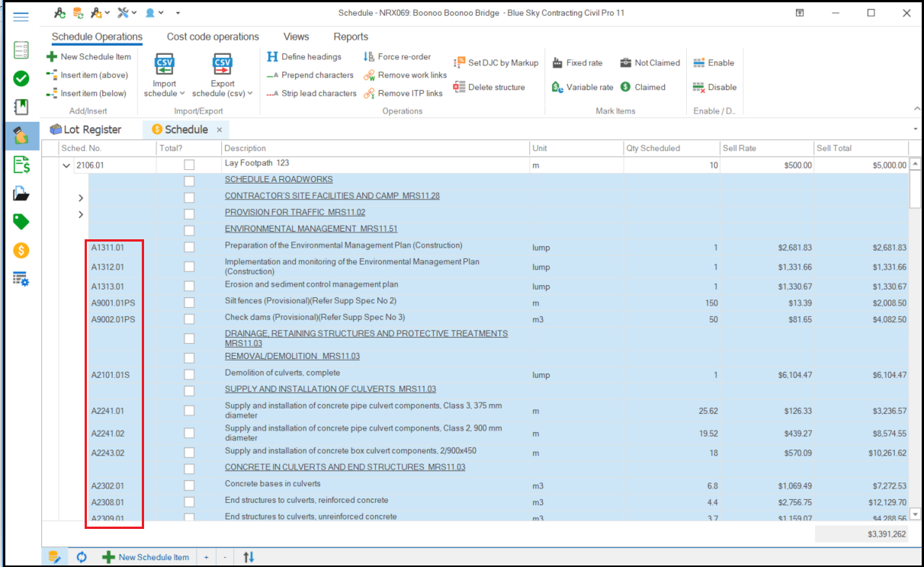
Task: Tick Total checkbox for PROVISION FOR TRAFFIC
Action: pyautogui.click(x=189, y=214)
